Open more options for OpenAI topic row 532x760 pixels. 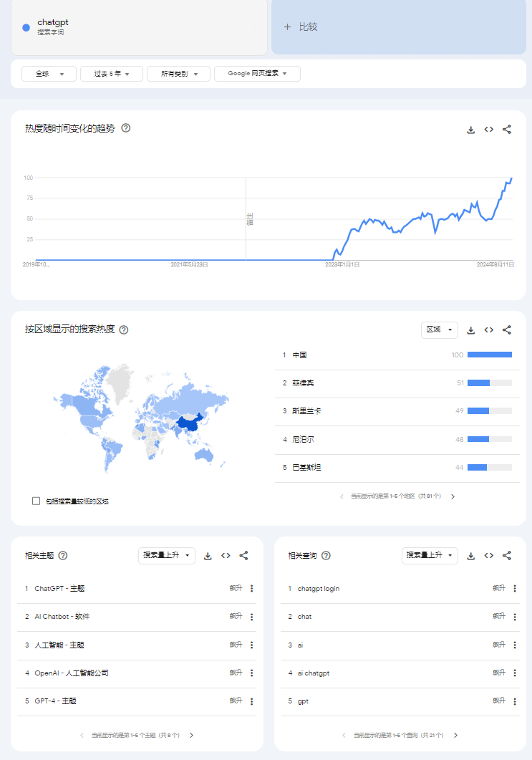[x=251, y=673]
